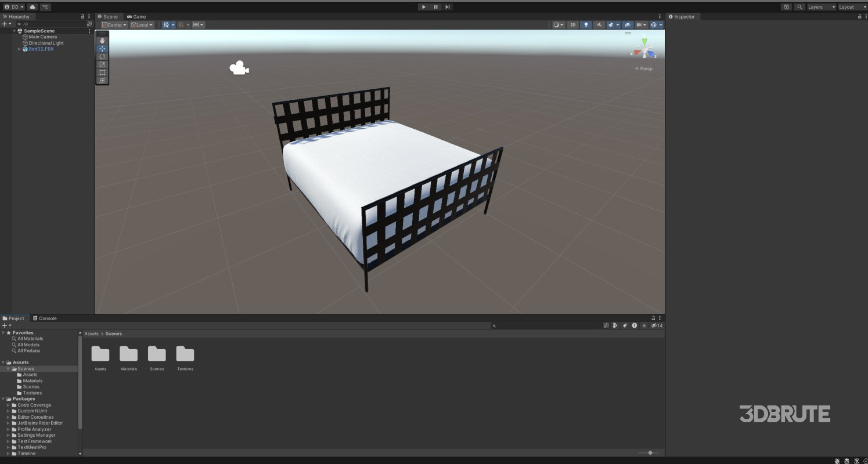Image resolution: width=868 pixels, height=464 pixels.
Task: Click the camera preview icon in the Scene view
Action: coord(239,67)
